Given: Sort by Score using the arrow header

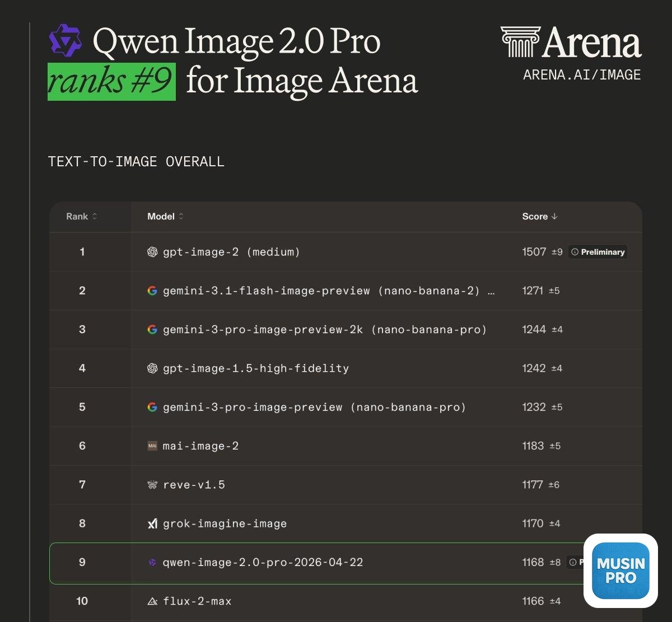Looking at the screenshot, I should 540,217.
